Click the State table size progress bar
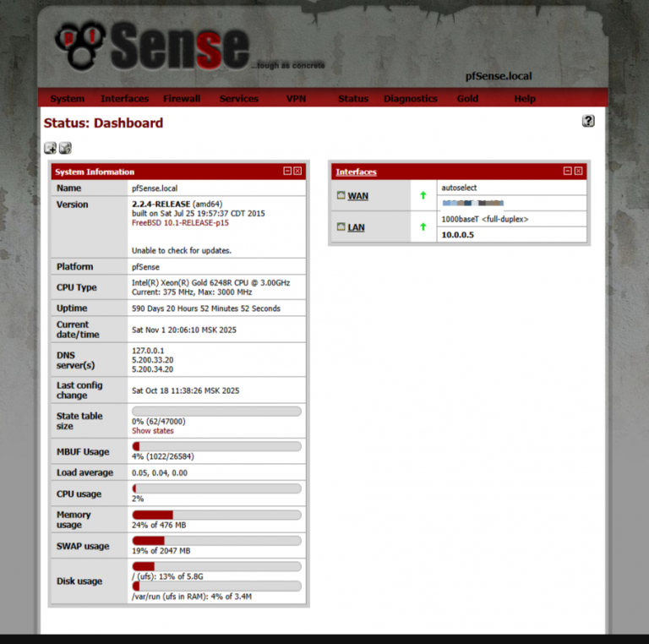The image size is (649, 644). click(x=216, y=411)
